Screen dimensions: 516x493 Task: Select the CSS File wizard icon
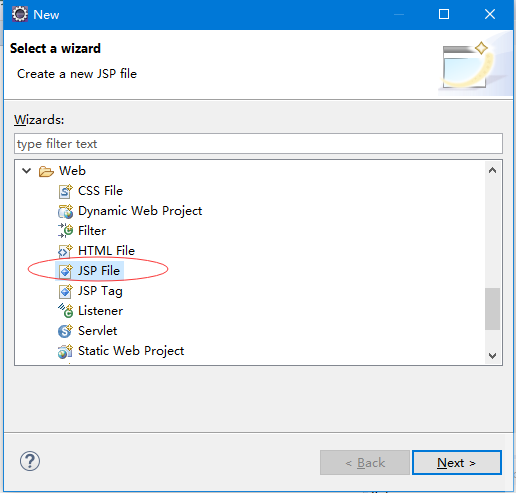coord(65,191)
